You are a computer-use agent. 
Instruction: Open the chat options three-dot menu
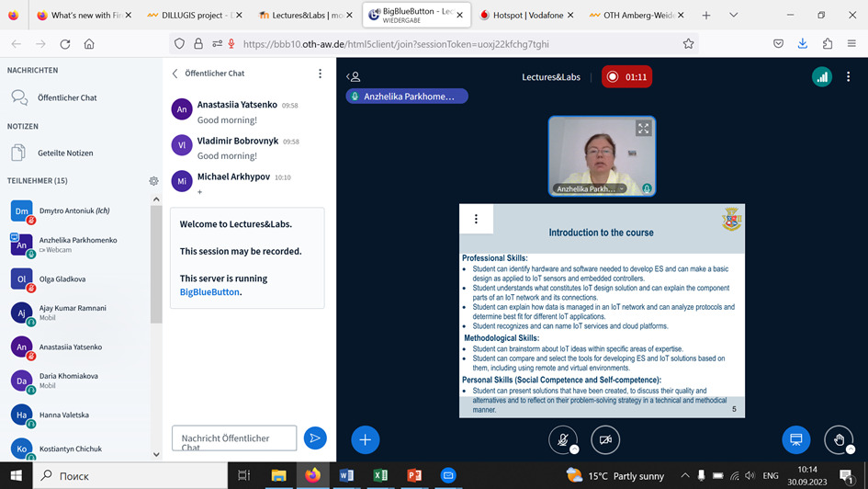pyautogui.click(x=320, y=74)
